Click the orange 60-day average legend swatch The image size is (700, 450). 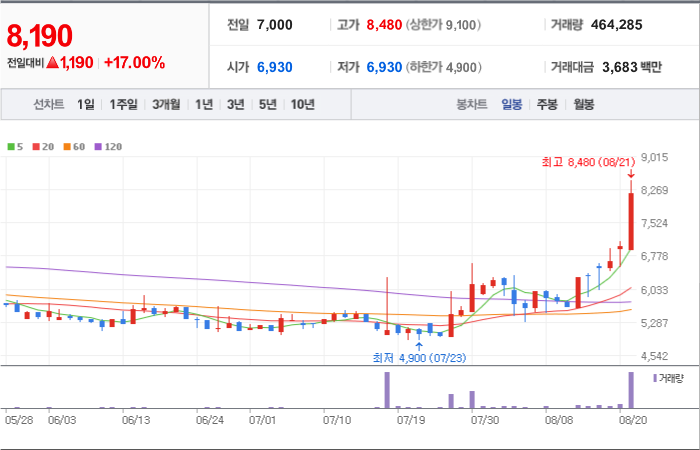(67, 146)
